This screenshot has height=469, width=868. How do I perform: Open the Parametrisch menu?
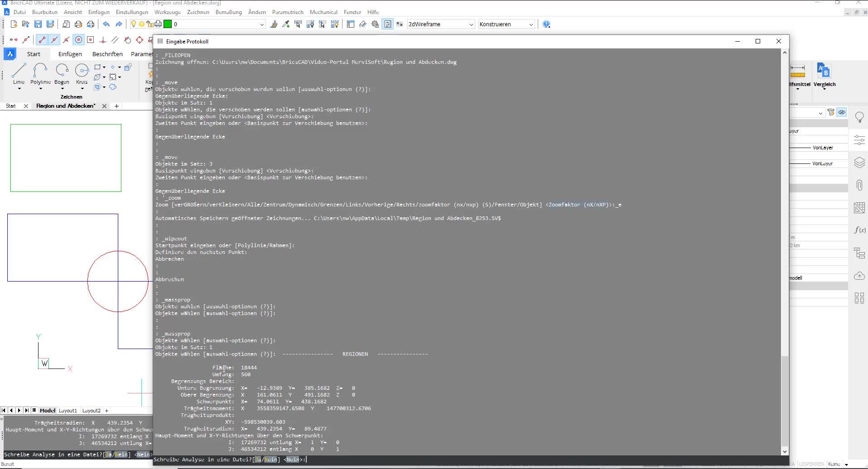click(288, 12)
